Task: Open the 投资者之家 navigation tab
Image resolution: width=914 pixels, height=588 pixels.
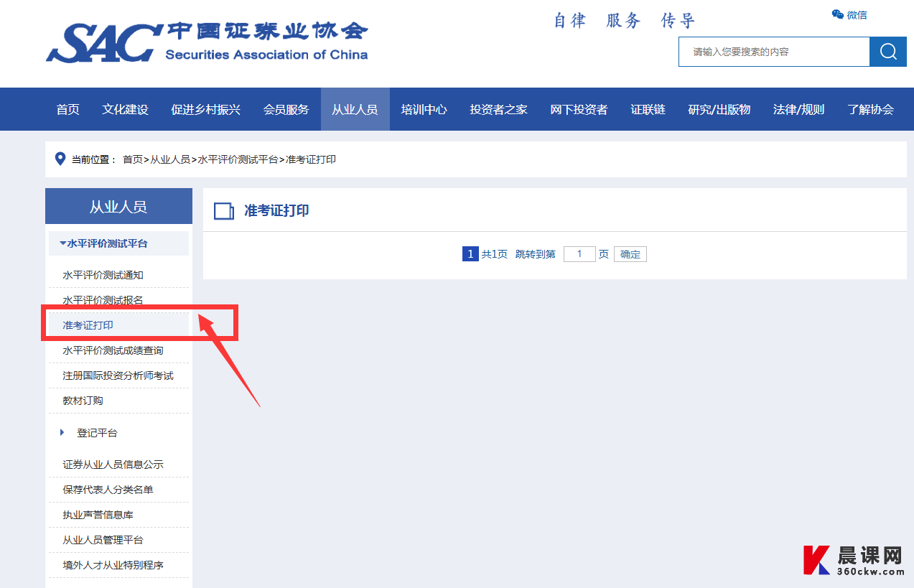Action: pos(499,109)
